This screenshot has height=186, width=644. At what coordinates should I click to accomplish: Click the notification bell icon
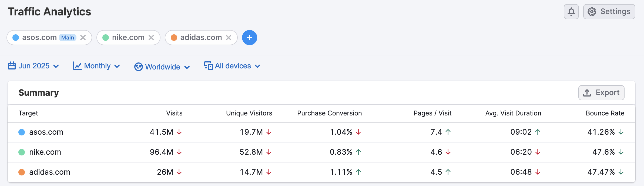[571, 12]
